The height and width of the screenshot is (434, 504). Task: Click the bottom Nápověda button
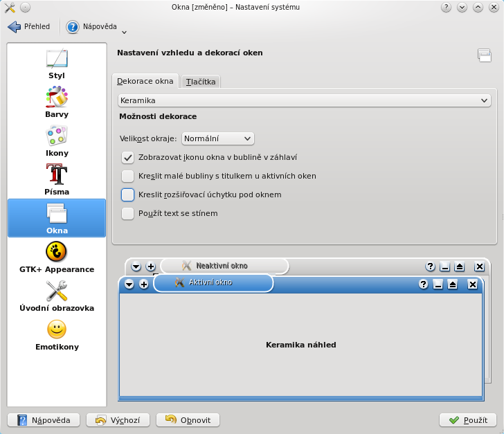44,420
